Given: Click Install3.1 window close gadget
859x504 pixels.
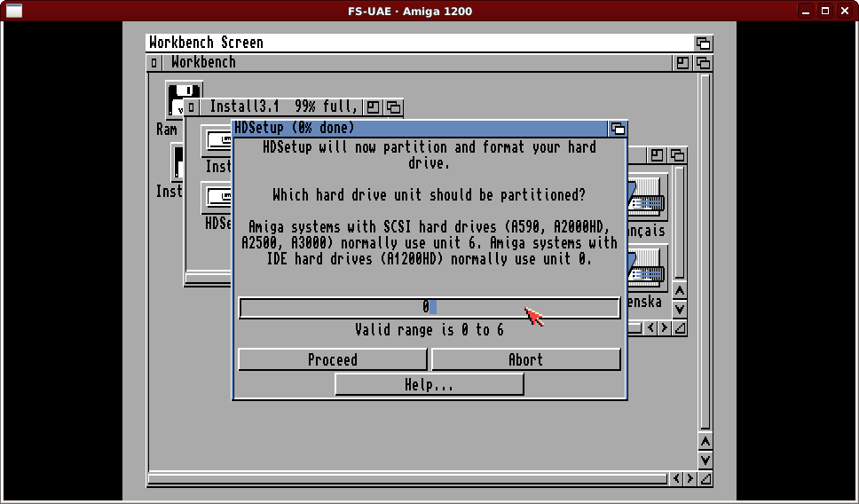Looking at the screenshot, I should coord(191,106).
